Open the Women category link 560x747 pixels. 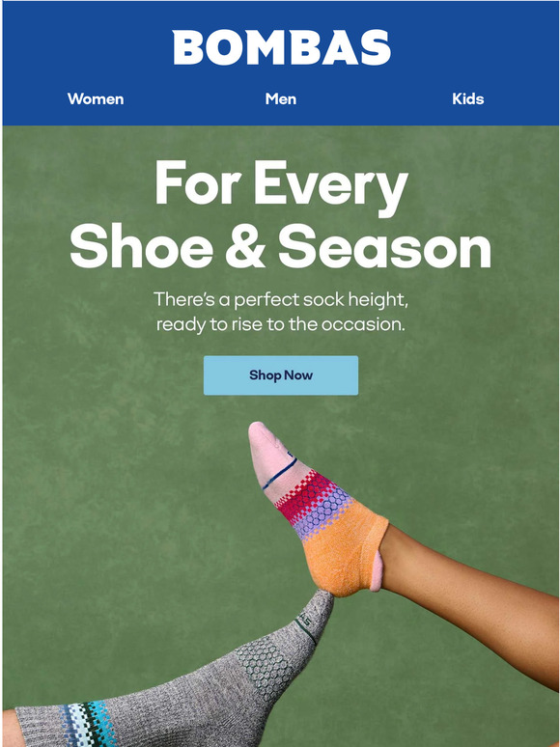point(96,99)
